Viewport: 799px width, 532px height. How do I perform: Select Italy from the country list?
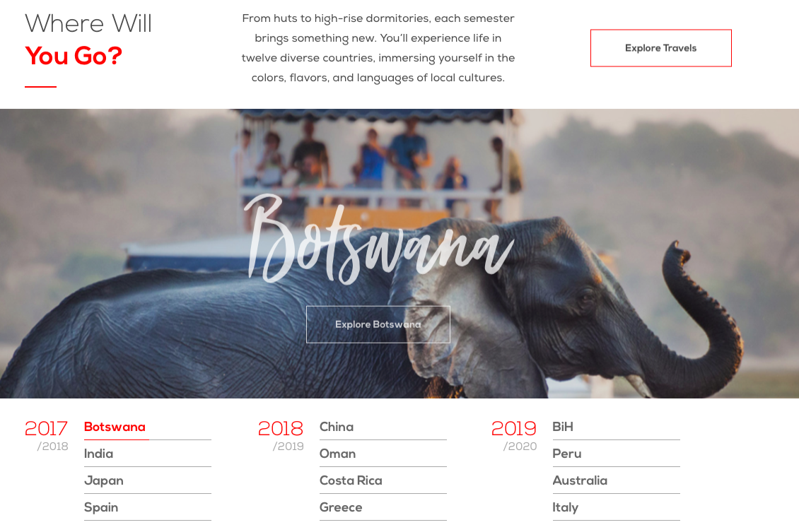tap(565, 507)
